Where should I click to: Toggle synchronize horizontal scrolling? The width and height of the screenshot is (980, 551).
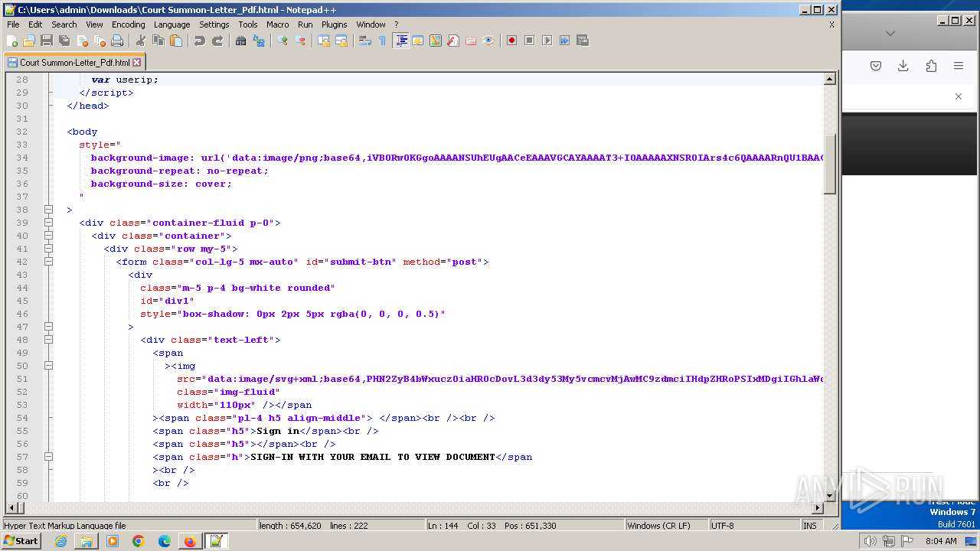(x=341, y=41)
